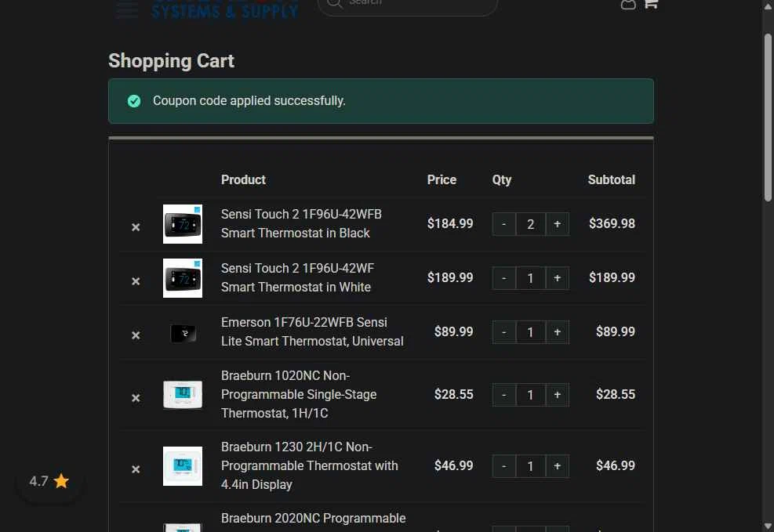Click the Systems & Supply logo

click(x=224, y=9)
